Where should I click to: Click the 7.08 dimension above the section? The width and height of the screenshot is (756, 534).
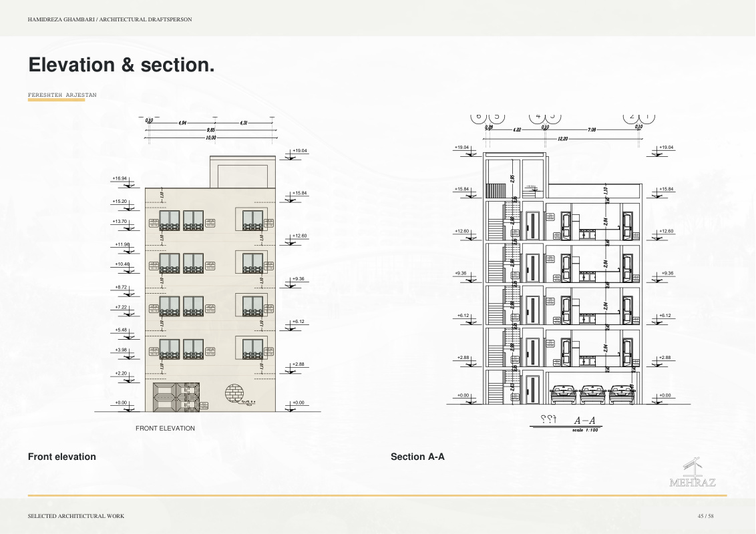click(x=592, y=129)
